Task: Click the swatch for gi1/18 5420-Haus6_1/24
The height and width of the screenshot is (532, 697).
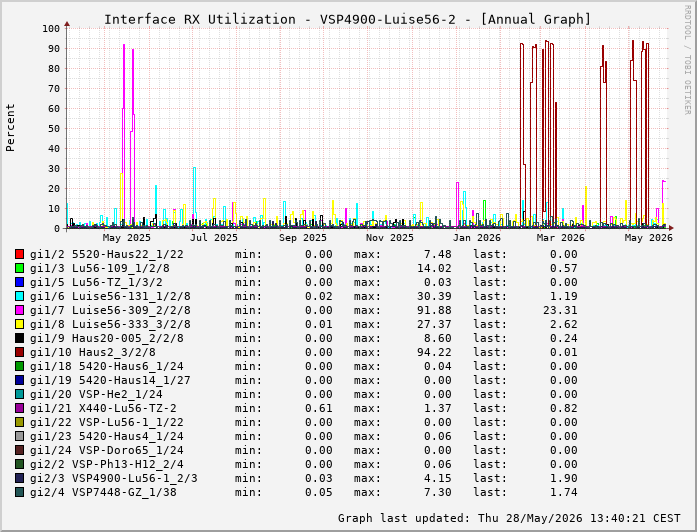Action: click(19, 366)
